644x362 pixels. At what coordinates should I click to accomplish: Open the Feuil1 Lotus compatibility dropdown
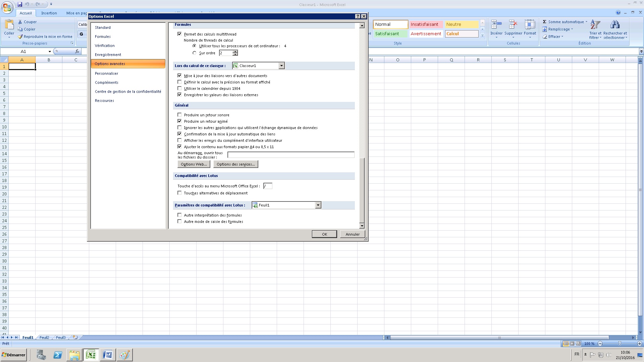pyautogui.click(x=318, y=205)
